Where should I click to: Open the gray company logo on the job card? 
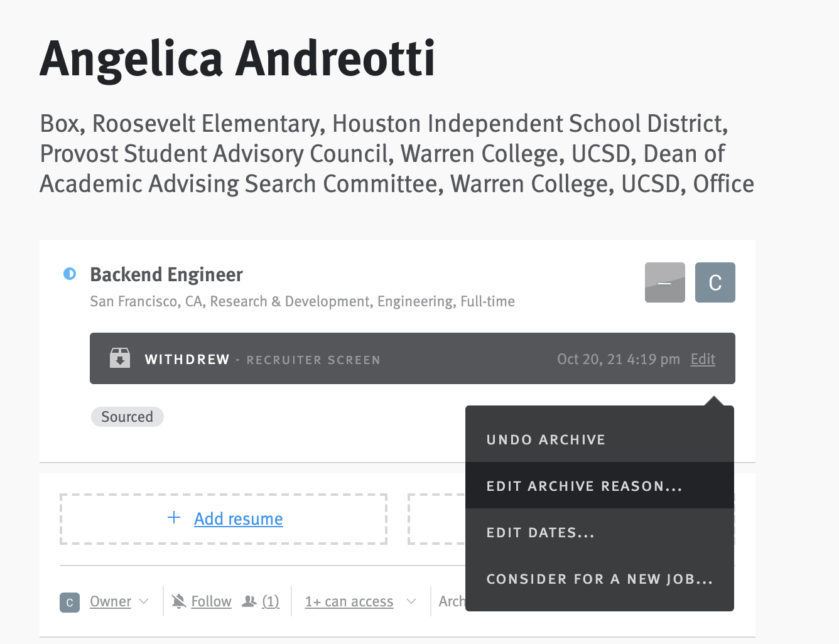(x=664, y=282)
